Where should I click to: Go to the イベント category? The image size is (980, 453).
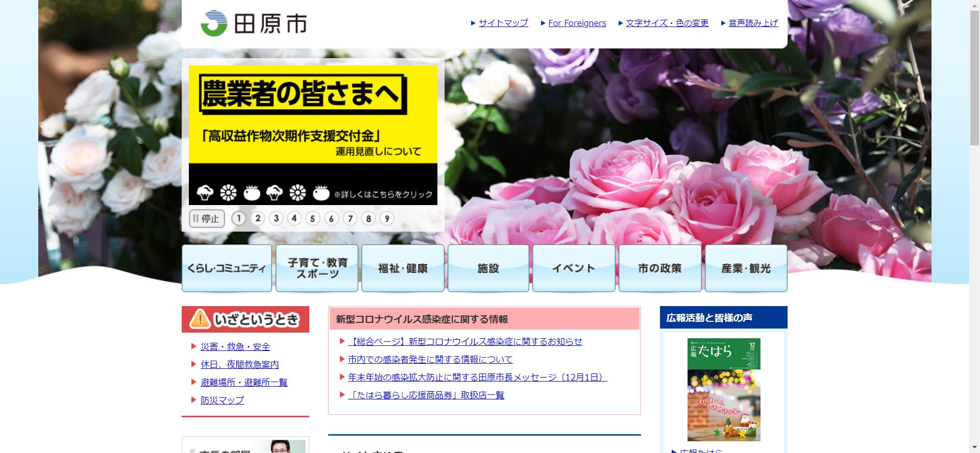coord(574,268)
